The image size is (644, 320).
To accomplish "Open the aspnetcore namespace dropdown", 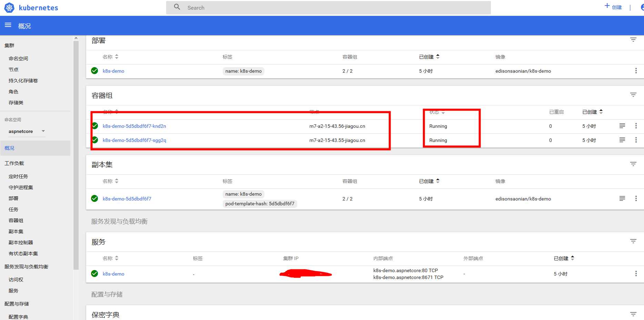I will click(x=27, y=131).
